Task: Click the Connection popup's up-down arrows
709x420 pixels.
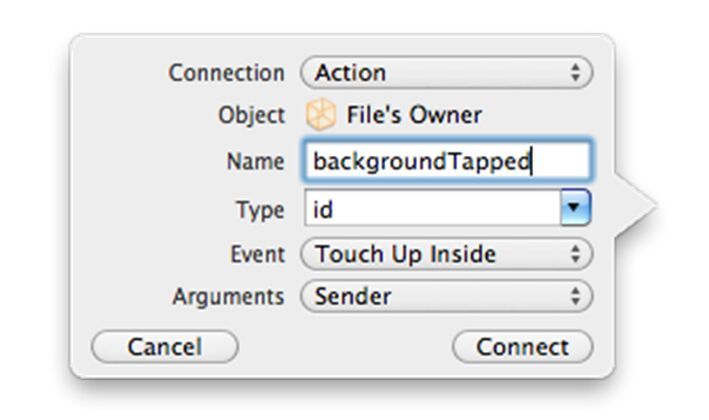Action: (x=575, y=72)
